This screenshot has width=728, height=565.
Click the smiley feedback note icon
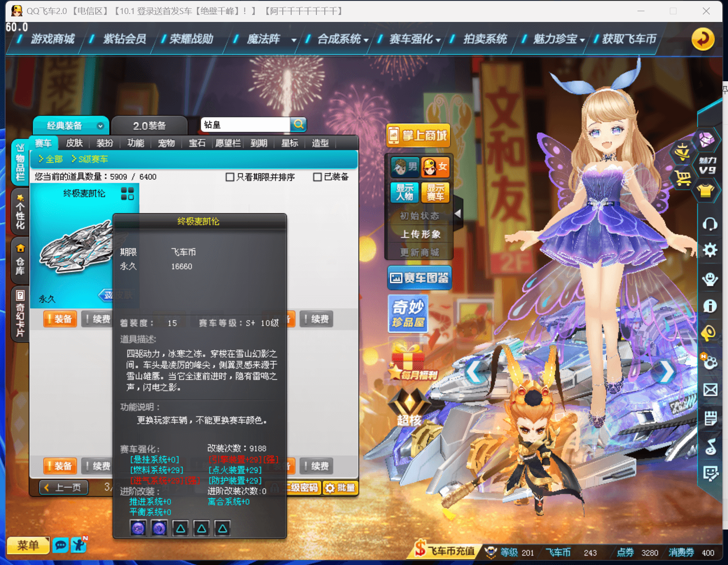click(x=710, y=474)
